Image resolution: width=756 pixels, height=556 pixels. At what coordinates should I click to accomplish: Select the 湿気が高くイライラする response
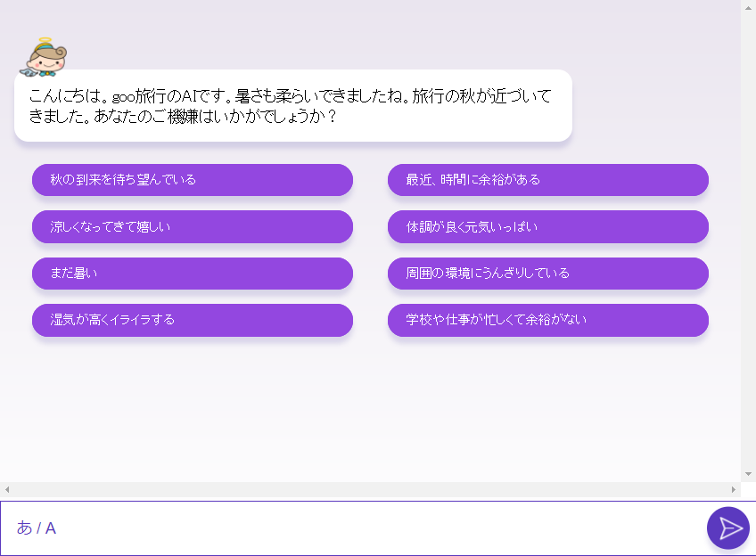coord(192,320)
